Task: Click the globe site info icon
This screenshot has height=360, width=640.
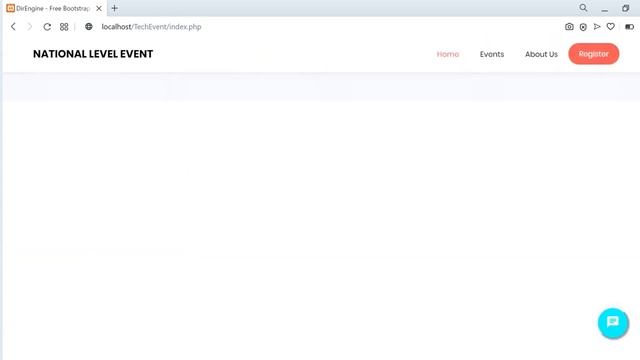Action: pos(89,27)
